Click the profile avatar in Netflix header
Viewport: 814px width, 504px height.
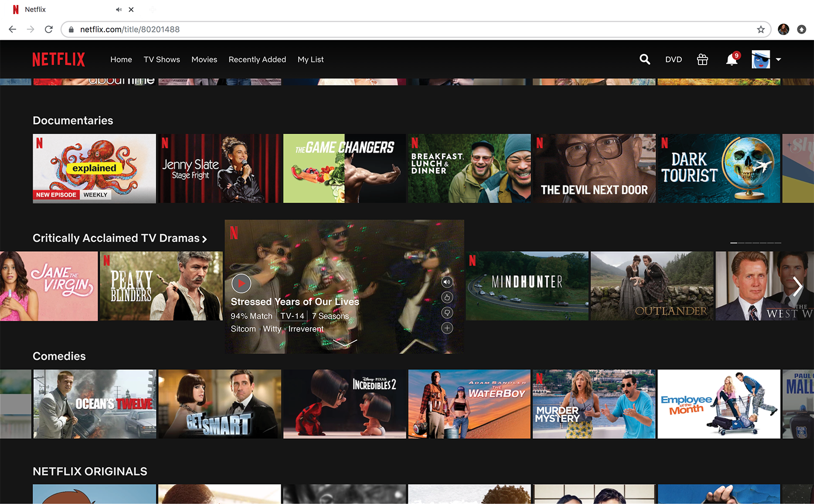point(761,60)
